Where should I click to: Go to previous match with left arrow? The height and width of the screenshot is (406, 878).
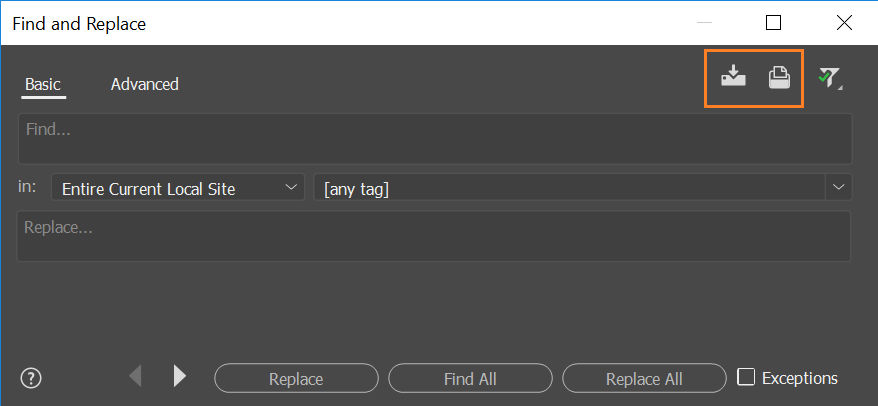135,376
